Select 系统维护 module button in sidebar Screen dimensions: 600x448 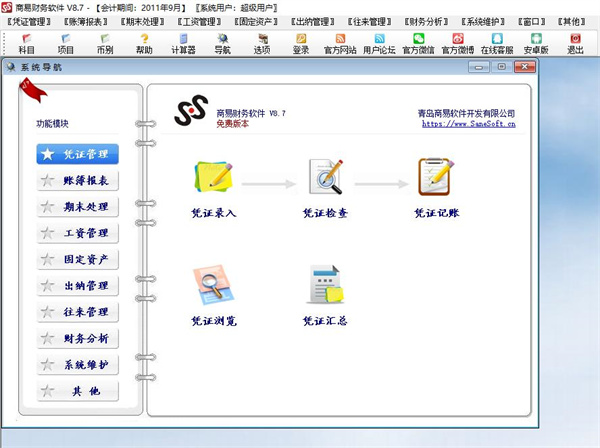tap(77, 365)
